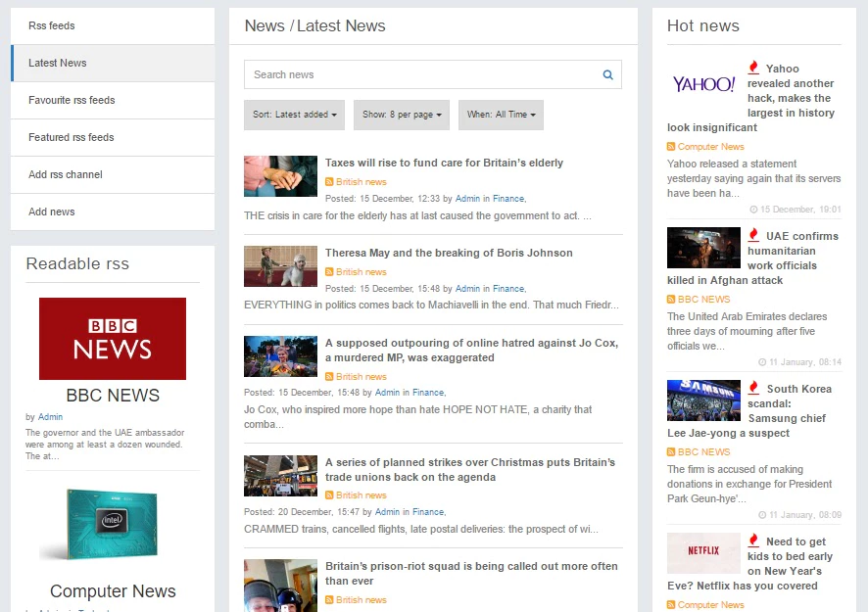Click the search magnifier icon
The width and height of the screenshot is (868, 612).
click(607, 74)
